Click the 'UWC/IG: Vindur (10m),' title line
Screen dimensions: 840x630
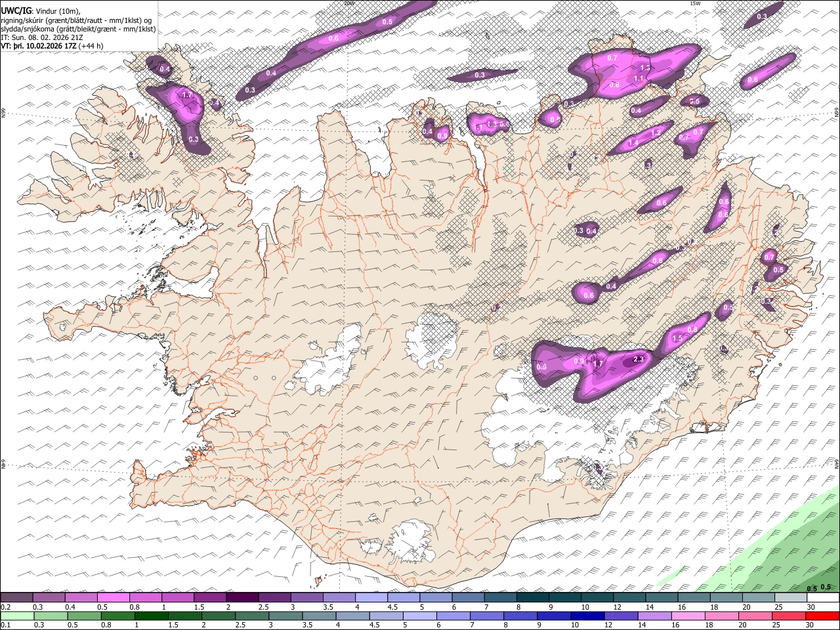coord(41,12)
